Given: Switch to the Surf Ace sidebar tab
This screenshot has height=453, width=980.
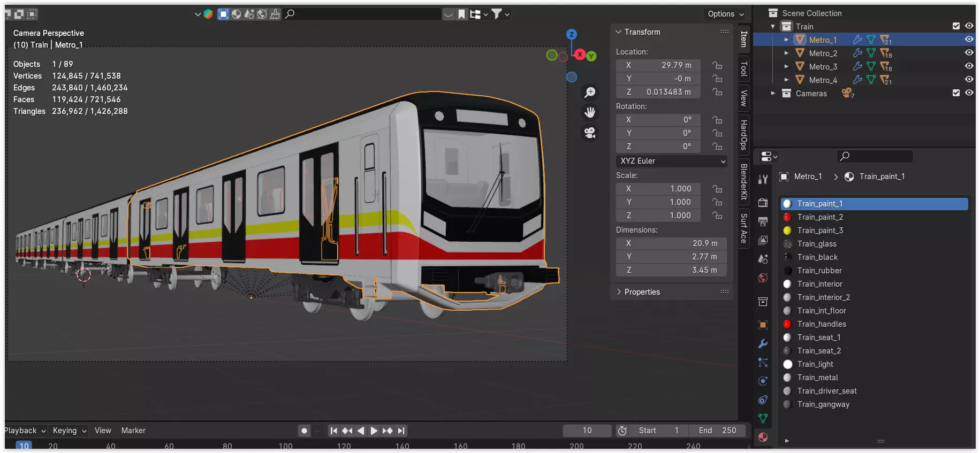Looking at the screenshot, I should click(743, 228).
